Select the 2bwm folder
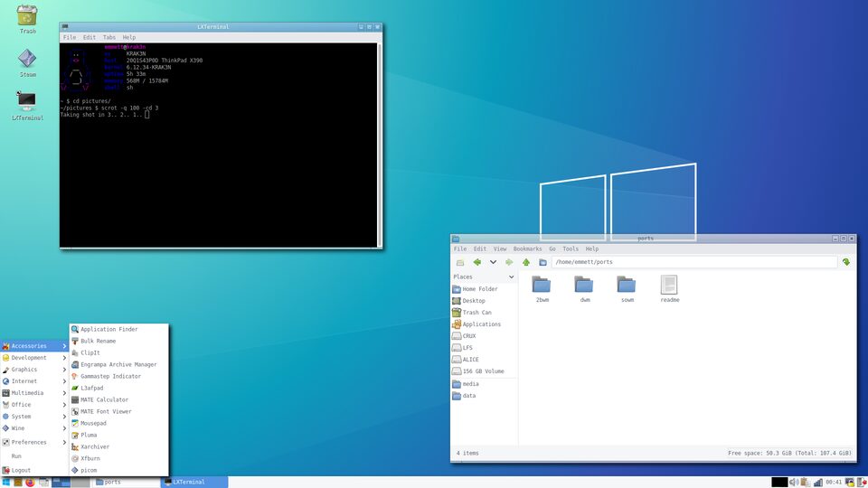The image size is (868, 488). [542, 289]
